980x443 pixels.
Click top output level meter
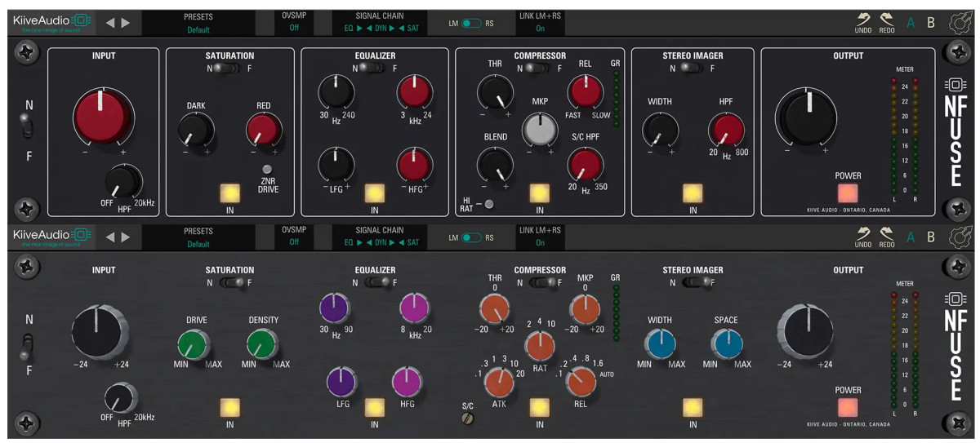click(904, 135)
